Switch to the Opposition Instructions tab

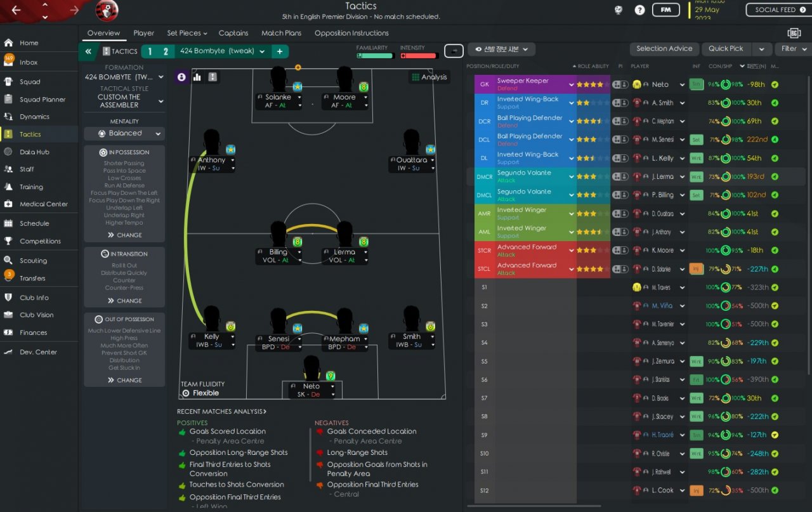(351, 33)
